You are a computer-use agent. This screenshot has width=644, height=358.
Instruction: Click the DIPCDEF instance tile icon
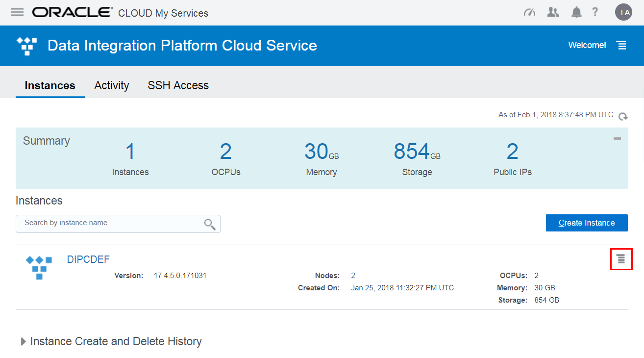[39, 267]
